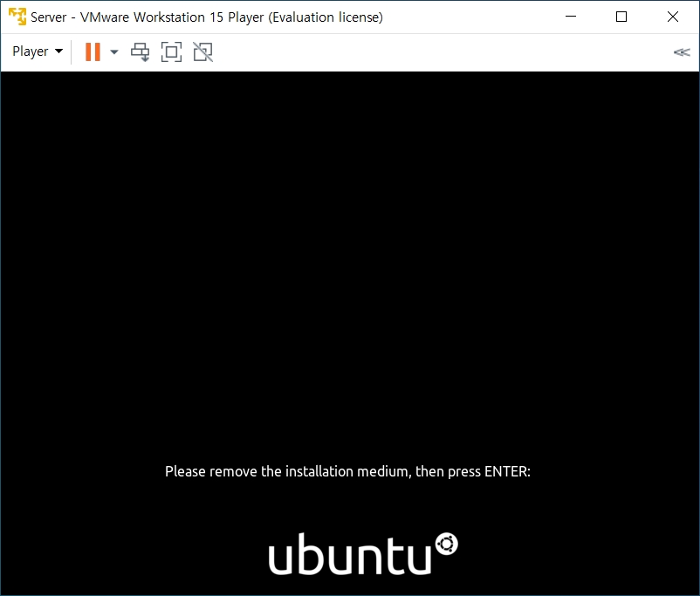Click the VMware Player title bar icon
The image size is (700, 596).
click(17, 17)
